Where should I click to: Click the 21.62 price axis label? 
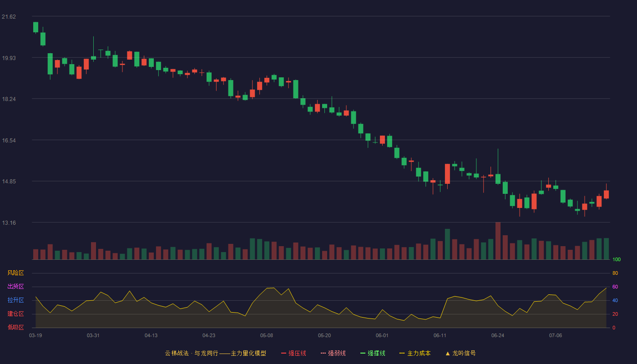pos(9,17)
